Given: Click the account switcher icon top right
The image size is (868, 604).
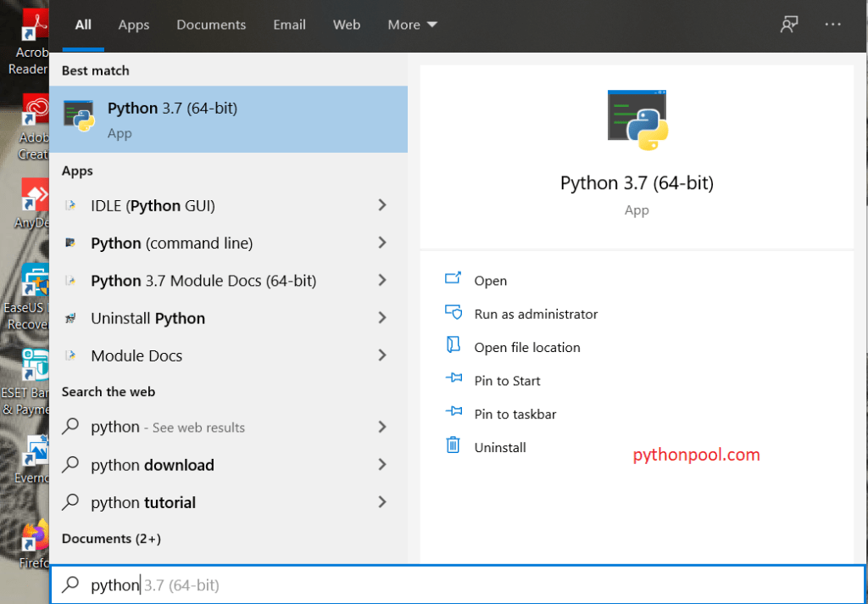Looking at the screenshot, I should (788, 25).
